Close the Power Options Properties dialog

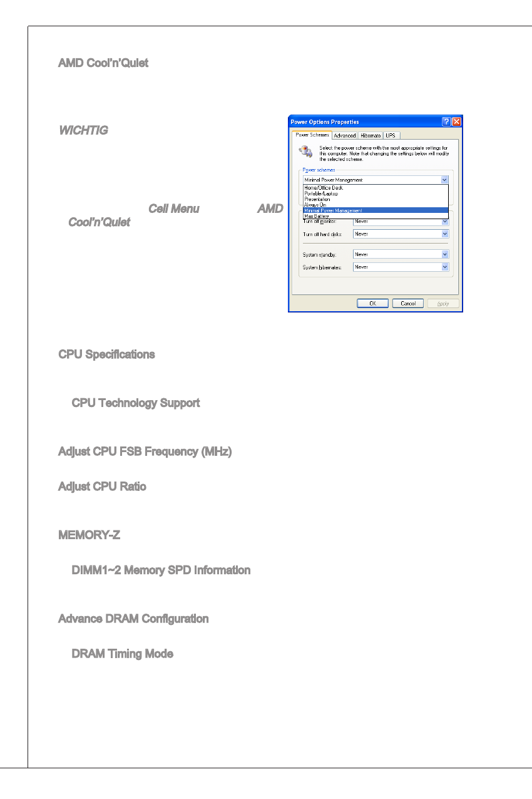point(456,122)
